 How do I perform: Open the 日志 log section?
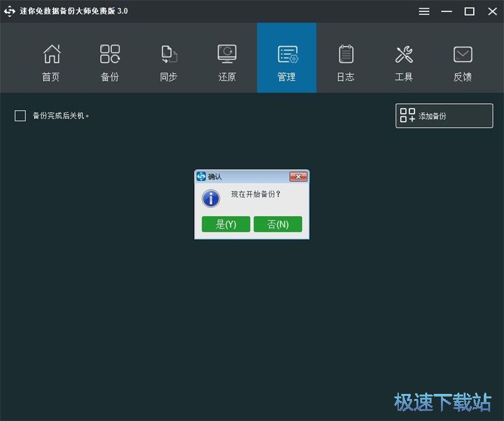[x=346, y=63]
